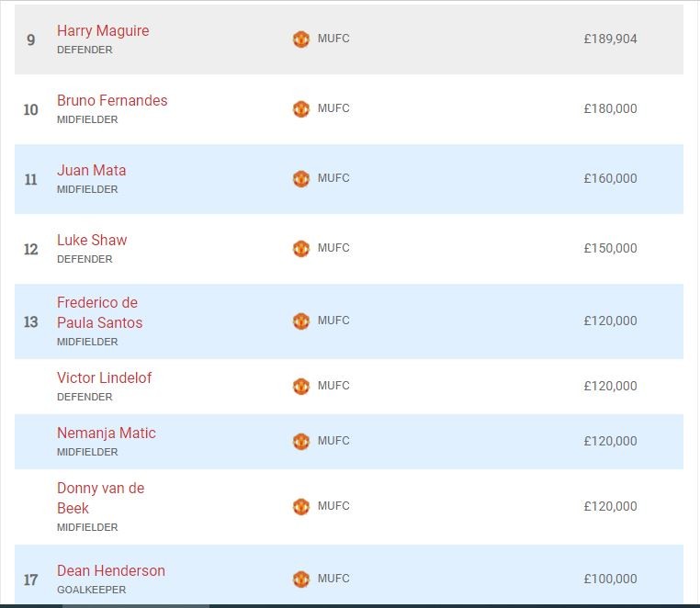Click the MUFC crest beside Harry Maguire

tap(301, 39)
